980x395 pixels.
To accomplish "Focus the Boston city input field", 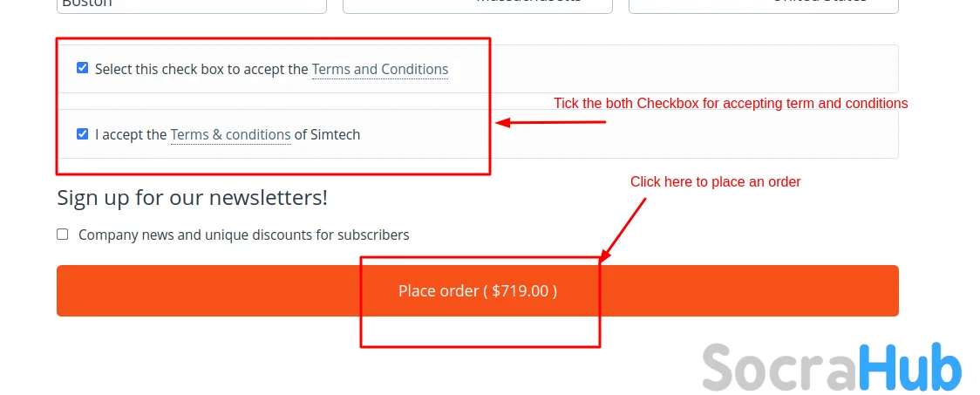I will (192, 5).
